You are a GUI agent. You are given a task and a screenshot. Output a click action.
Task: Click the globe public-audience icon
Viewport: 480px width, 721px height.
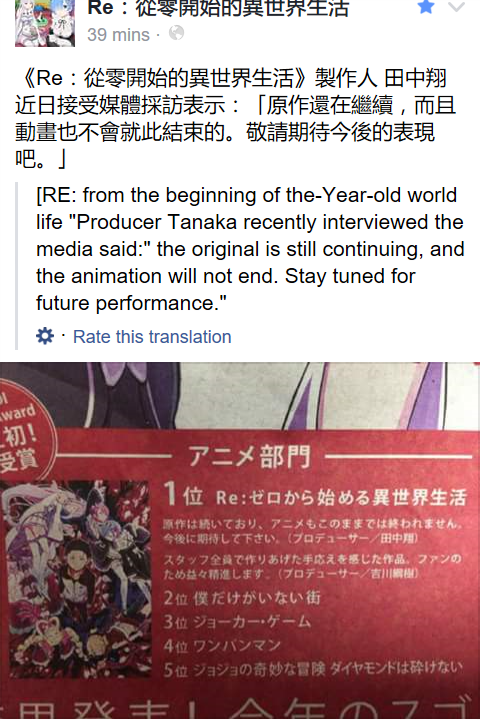point(177,33)
